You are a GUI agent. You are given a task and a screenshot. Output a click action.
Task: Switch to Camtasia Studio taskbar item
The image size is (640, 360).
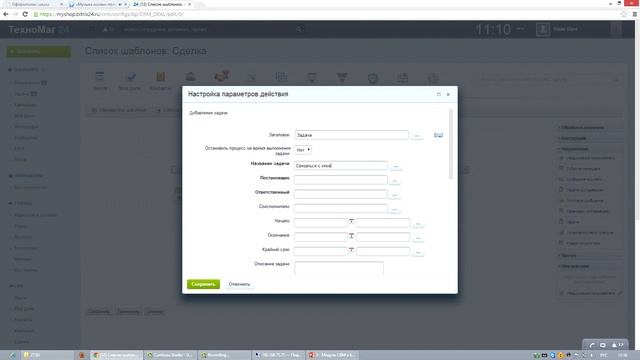(171, 355)
